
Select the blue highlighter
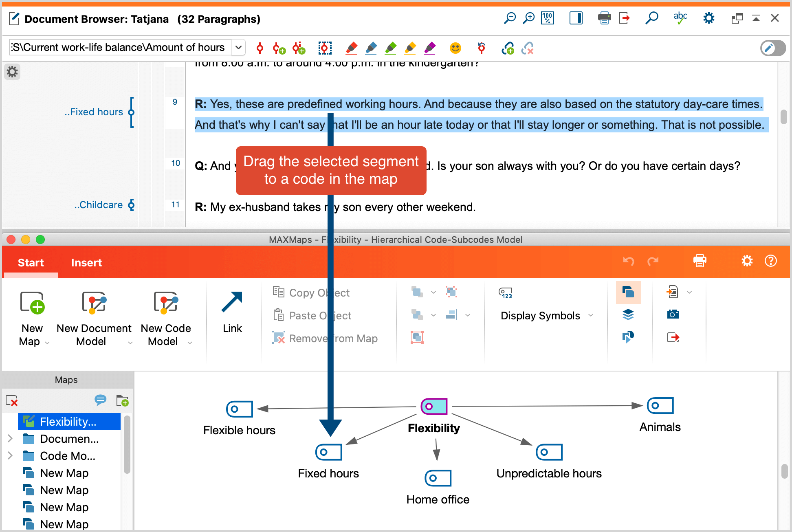click(371, 48)
